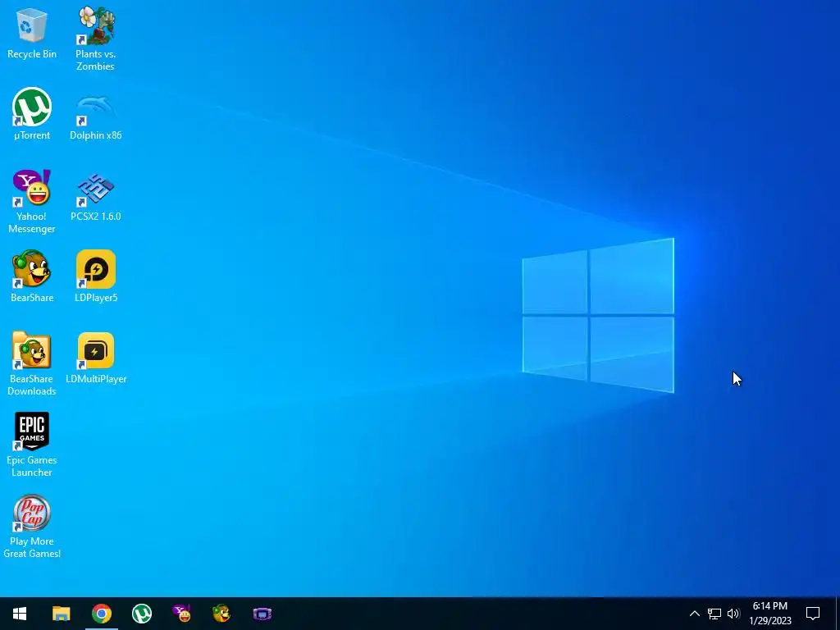Select the LDPlayer5 desktop shortcut

(x=95, y=276)
